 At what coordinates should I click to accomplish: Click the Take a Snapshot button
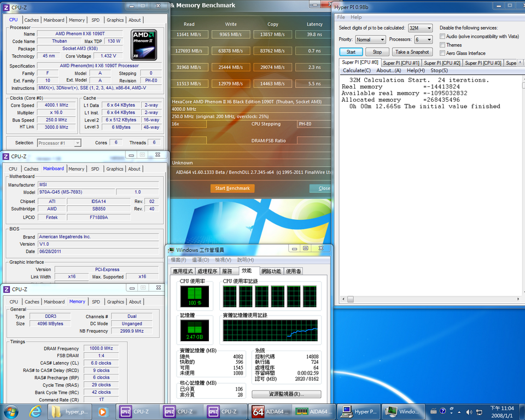tap(412, 52)
